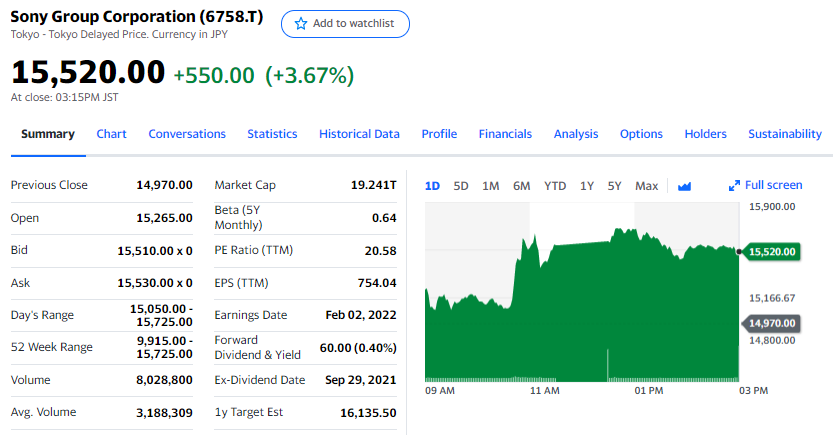The width and height of the screenshot is (833, 435).
Task: Switch to the Options tab
Action: [641, 134]
